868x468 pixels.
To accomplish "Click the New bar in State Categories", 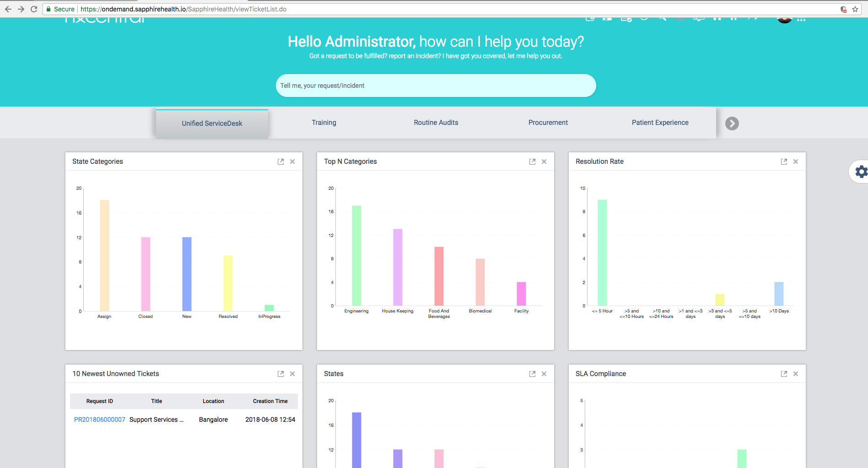I will (187, 274).
